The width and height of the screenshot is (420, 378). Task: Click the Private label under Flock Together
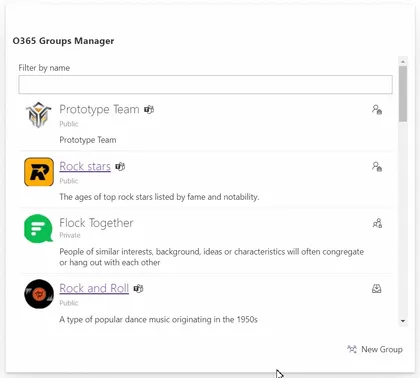click(x=70, y=235)
